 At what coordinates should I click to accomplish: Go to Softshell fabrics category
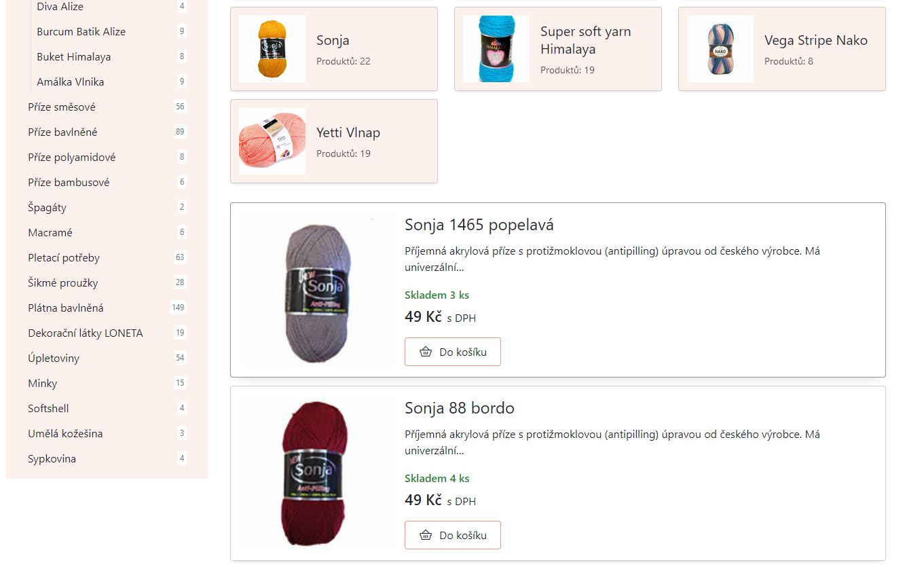coord(48,408)
